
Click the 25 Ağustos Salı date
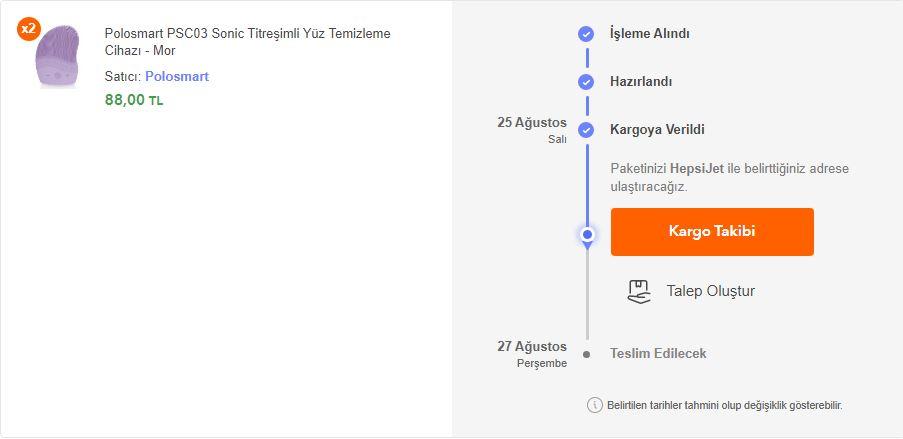[x=532, y=130]
